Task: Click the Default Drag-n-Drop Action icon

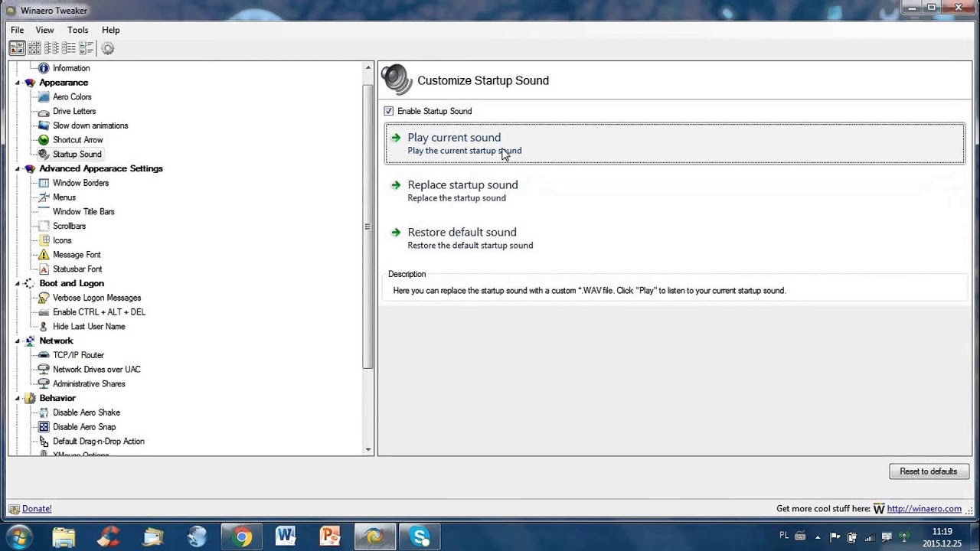Action: pyautogui.click(x=44, y=442)
